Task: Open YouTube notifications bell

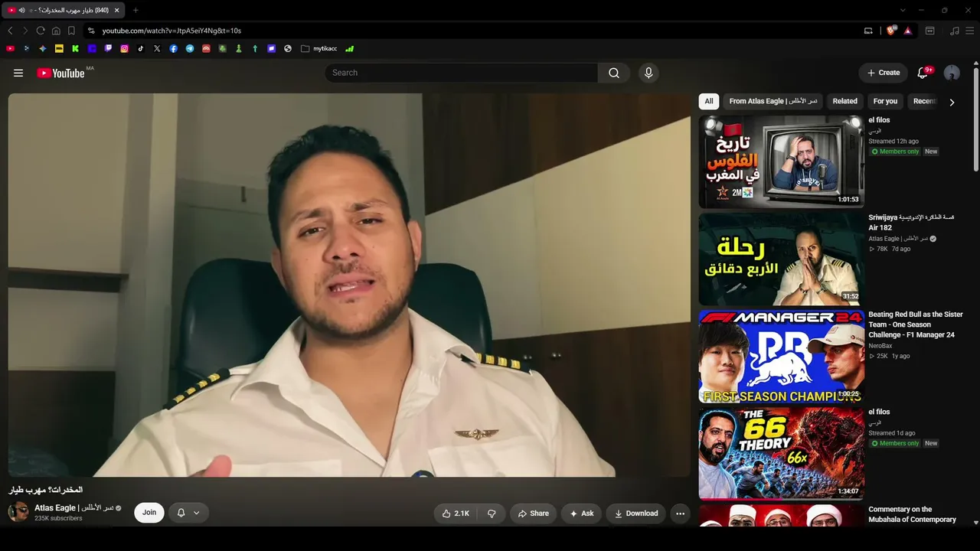Action: tap(923, 73)
